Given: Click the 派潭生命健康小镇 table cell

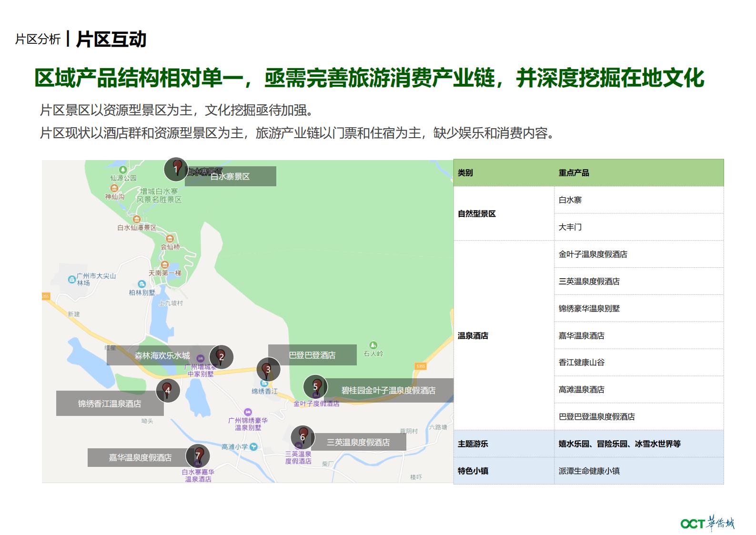Looking at the screenshot, I should click(x=639, y=471).
